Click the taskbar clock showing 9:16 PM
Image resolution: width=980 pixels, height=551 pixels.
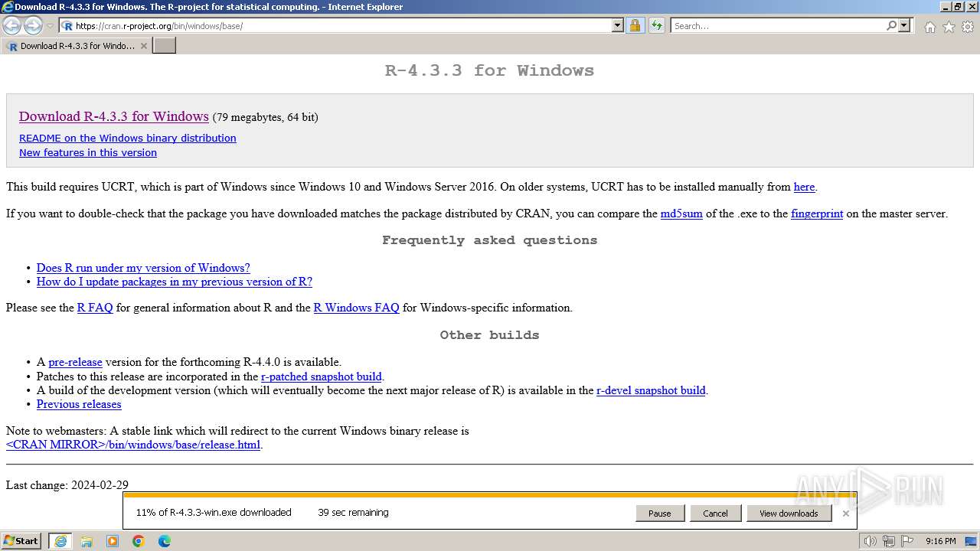[940, 541]
